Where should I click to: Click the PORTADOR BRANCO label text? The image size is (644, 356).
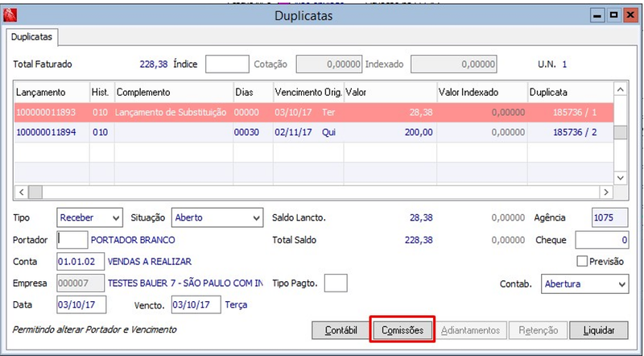[133, 240]
